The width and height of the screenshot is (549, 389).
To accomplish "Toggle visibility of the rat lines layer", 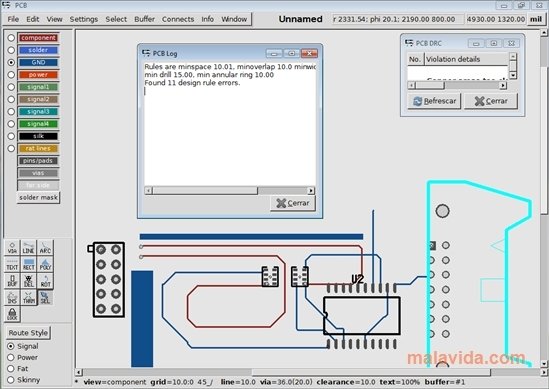I will (38, 148).
